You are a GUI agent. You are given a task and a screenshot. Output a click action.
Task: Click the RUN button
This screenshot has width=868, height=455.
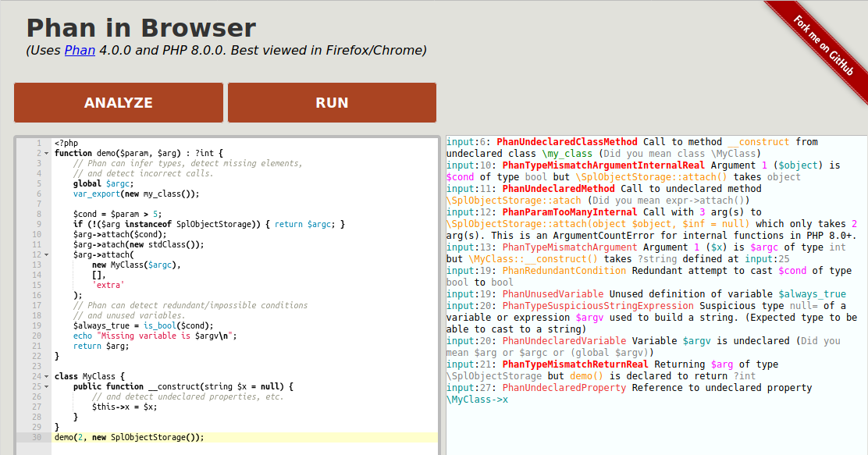pyautogui.click(x=332, y=102)
